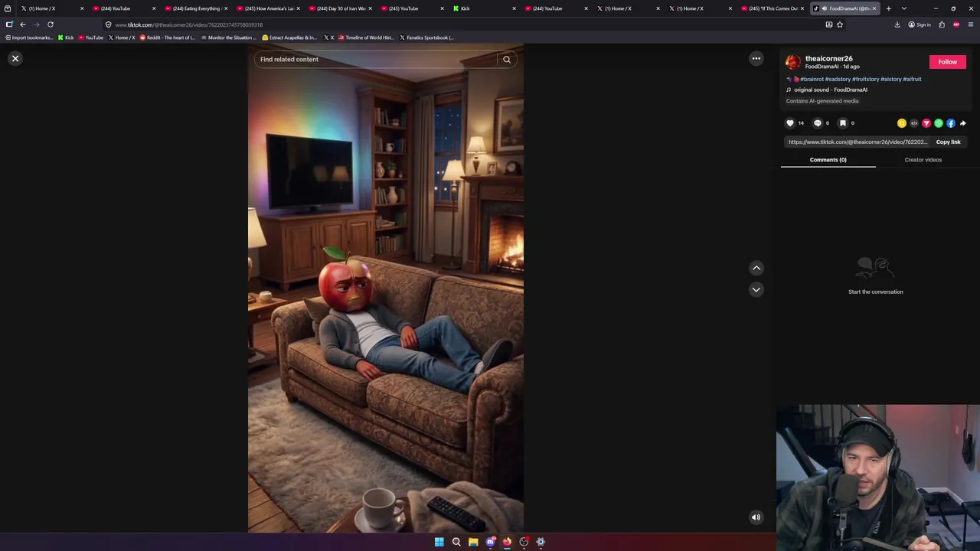The height and width of the screenshot is (551, 980).
Task: Switch to Eating Everything browser tab
Action: click(197, 8)
